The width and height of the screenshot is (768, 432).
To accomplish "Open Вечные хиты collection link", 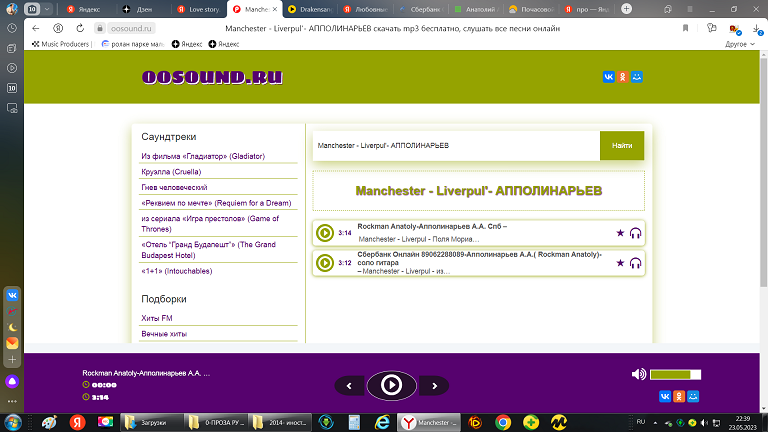I will tap(164, 334).
